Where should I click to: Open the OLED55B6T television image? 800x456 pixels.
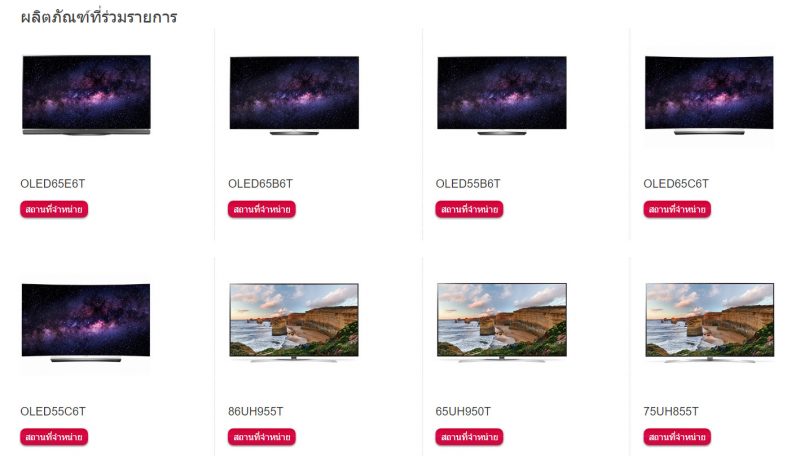[502, 95]
